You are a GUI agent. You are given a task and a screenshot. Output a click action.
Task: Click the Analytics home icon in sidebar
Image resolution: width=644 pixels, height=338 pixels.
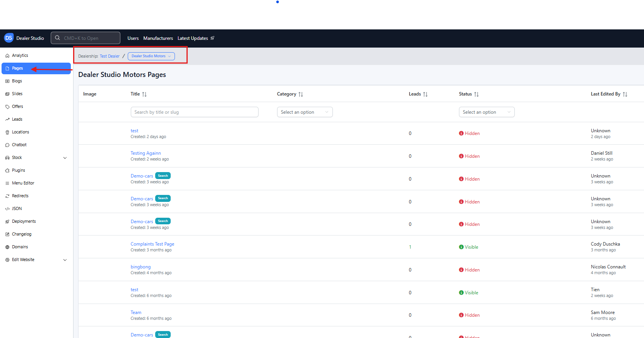coord(7,56)
